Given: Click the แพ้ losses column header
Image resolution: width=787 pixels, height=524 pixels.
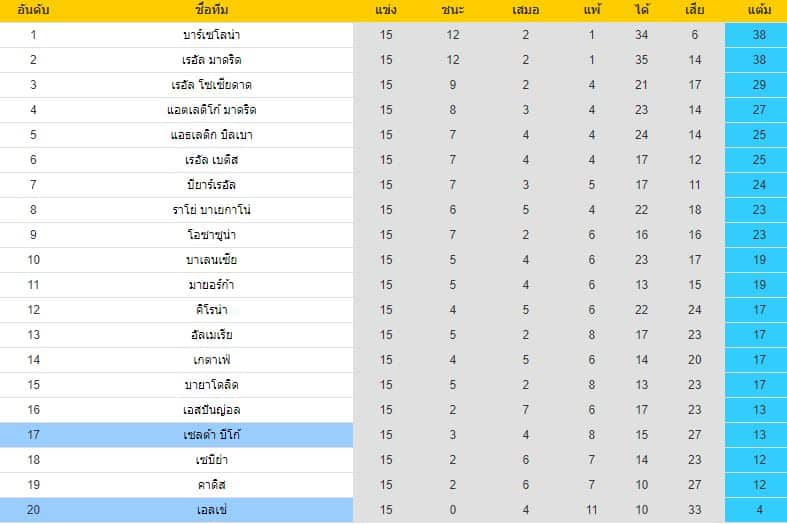Looking at the screenshot, I should pos(592,10).
